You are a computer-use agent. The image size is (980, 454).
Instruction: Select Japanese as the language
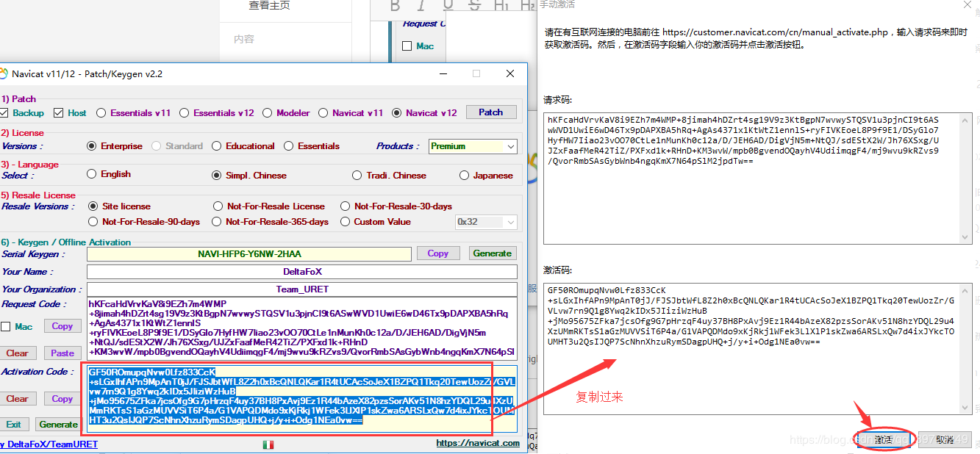point(464,175)
